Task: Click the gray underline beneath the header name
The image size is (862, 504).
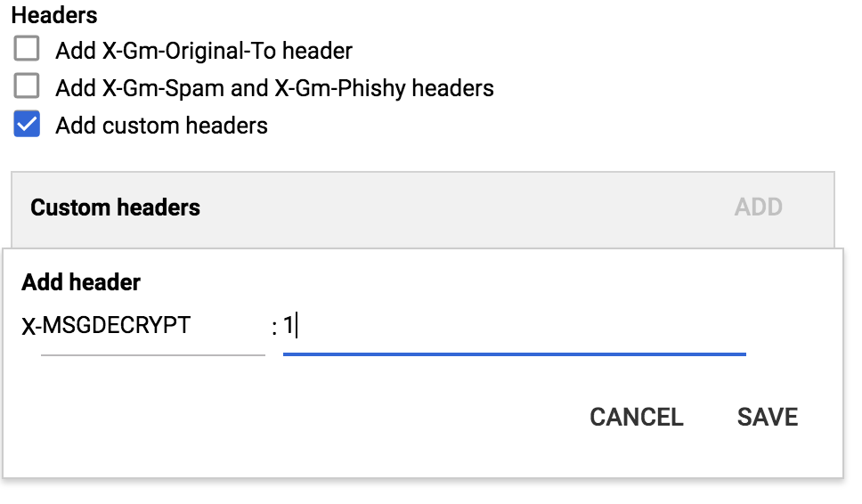Action: [152, 354]
